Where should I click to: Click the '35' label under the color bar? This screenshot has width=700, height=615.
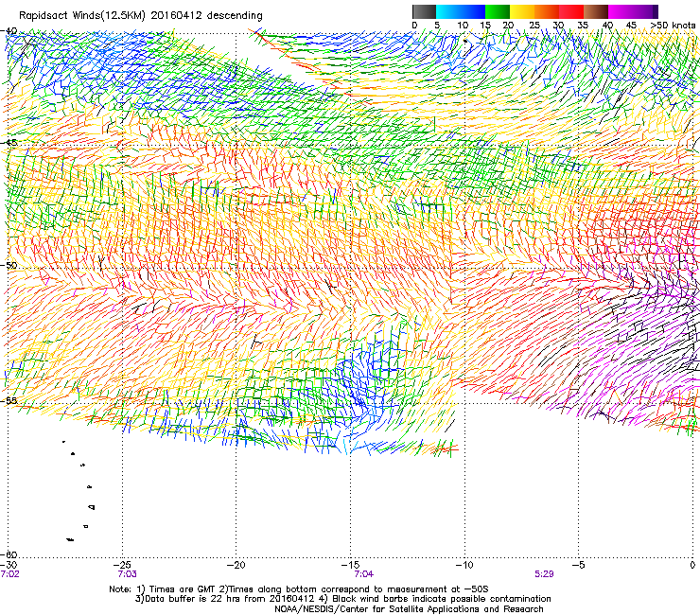[583, 26]
